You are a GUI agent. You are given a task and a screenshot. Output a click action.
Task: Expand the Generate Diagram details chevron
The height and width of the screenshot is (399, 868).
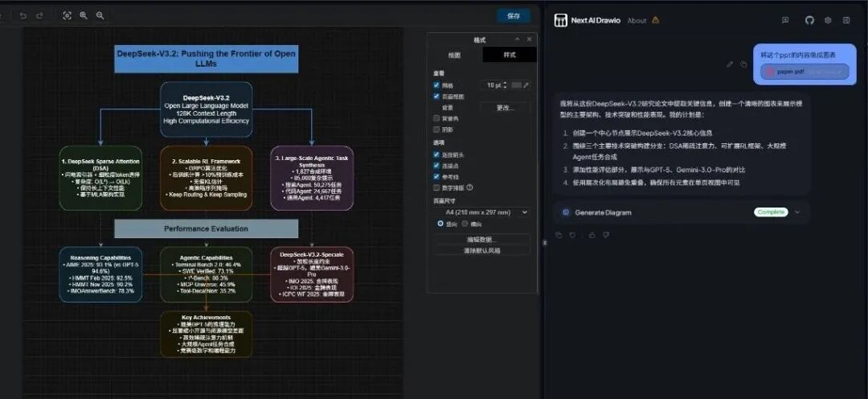(x=797, y=212)
